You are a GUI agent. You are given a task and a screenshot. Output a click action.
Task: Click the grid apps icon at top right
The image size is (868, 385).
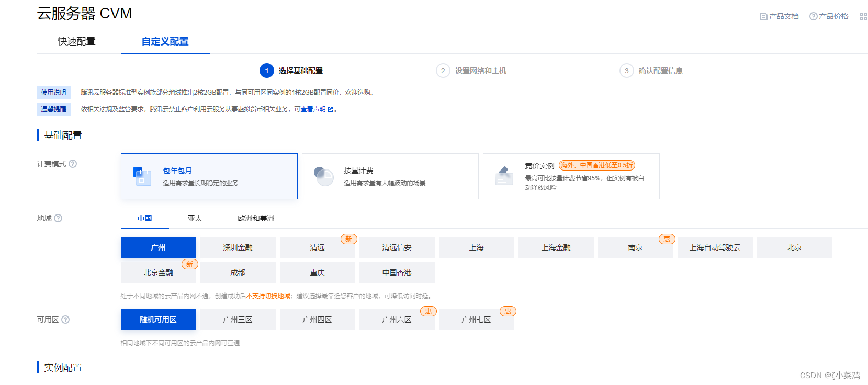[863, 16]
